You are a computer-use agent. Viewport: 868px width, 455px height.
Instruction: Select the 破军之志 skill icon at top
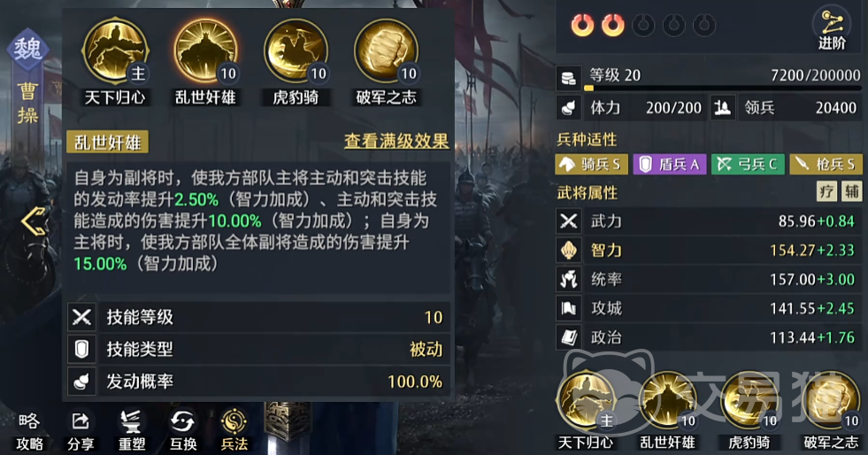(x=386, y=51)
